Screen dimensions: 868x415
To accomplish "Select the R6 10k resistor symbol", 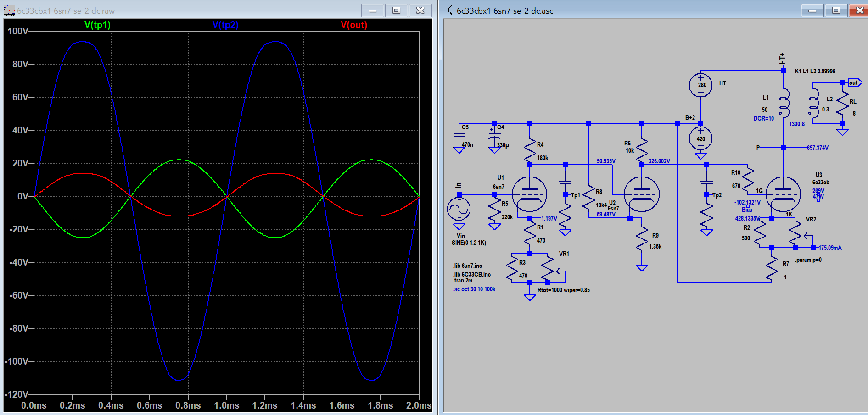I will click(x=642, y=150).
